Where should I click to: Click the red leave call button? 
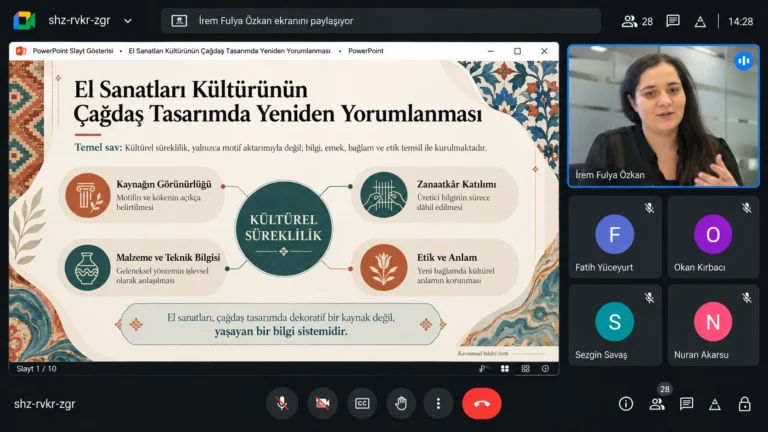click(x=482, y=403)
